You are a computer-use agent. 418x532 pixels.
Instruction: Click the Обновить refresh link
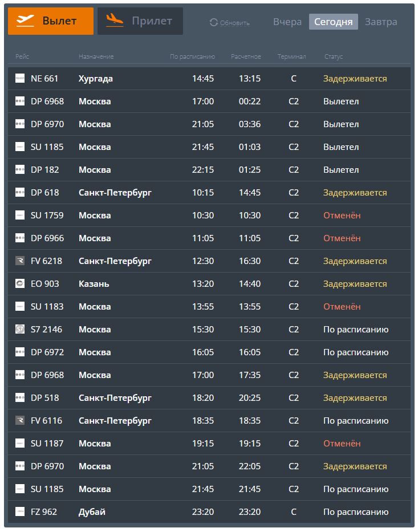click(234, 23)
